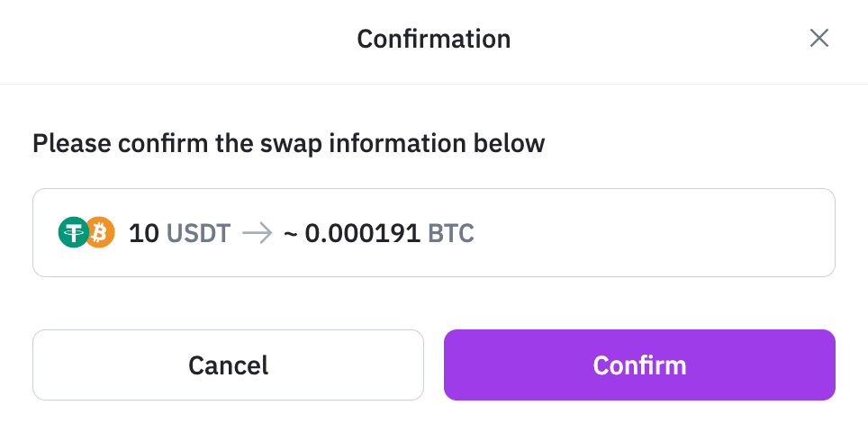Click the BTC currency label
Image resolution: width=868 pixels, height=432 pixels.
tap(451, 233)
